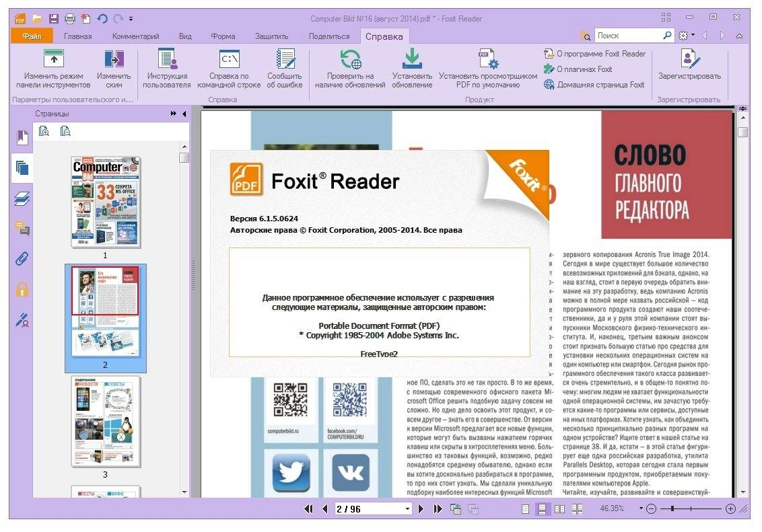Switch to the Защитить tab
Screen dimensions: 762x532
[272, 36]
